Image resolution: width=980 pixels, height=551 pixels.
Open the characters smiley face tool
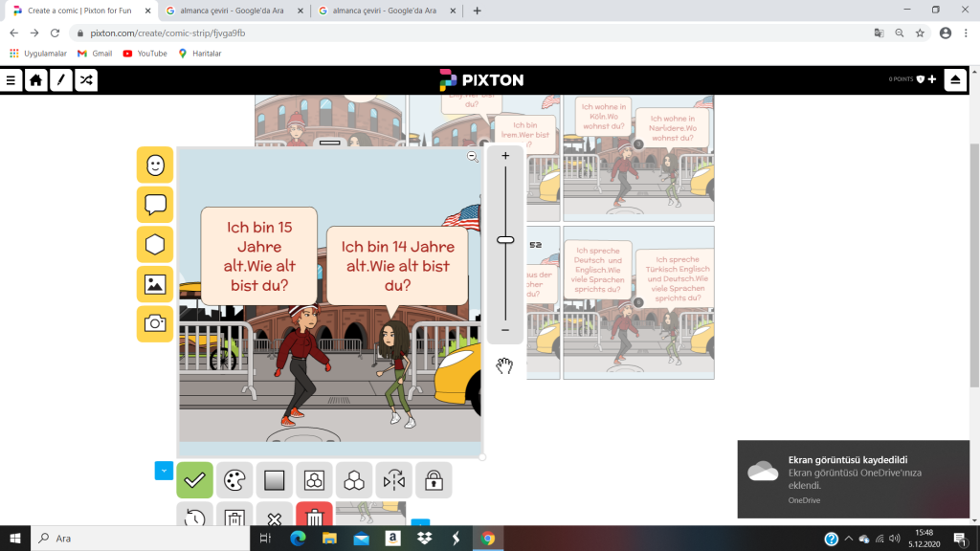click(x=155, y=165)
